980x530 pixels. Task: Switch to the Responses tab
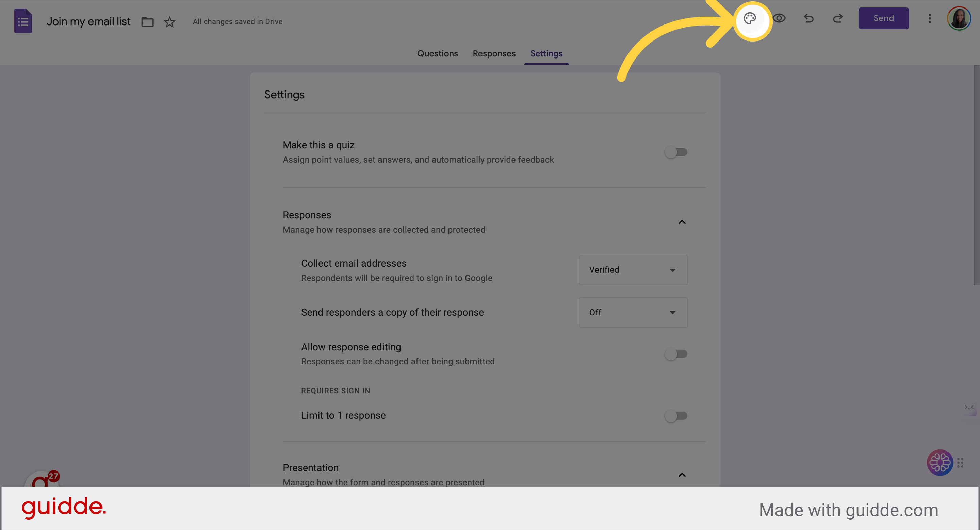(494, 54)
